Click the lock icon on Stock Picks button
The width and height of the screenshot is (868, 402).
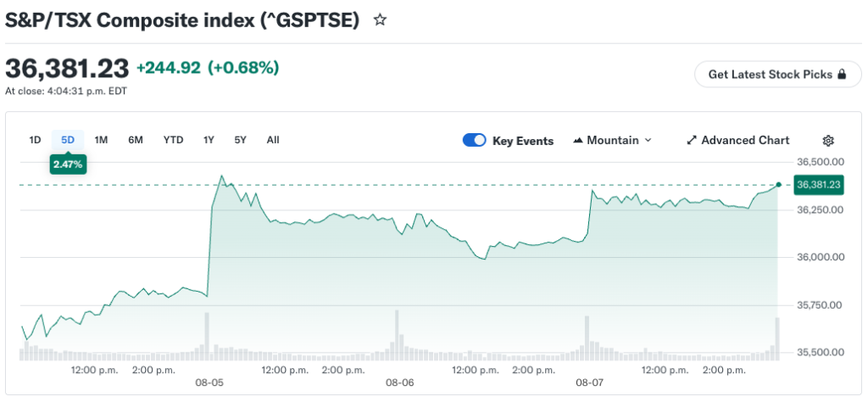click(x=842, y=74)
